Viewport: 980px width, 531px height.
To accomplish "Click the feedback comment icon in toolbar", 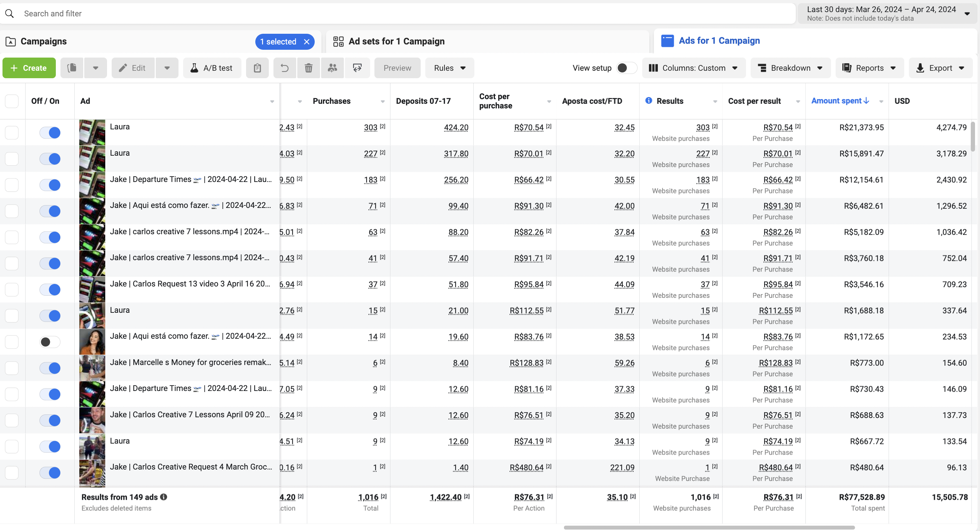I will [357, 68].
